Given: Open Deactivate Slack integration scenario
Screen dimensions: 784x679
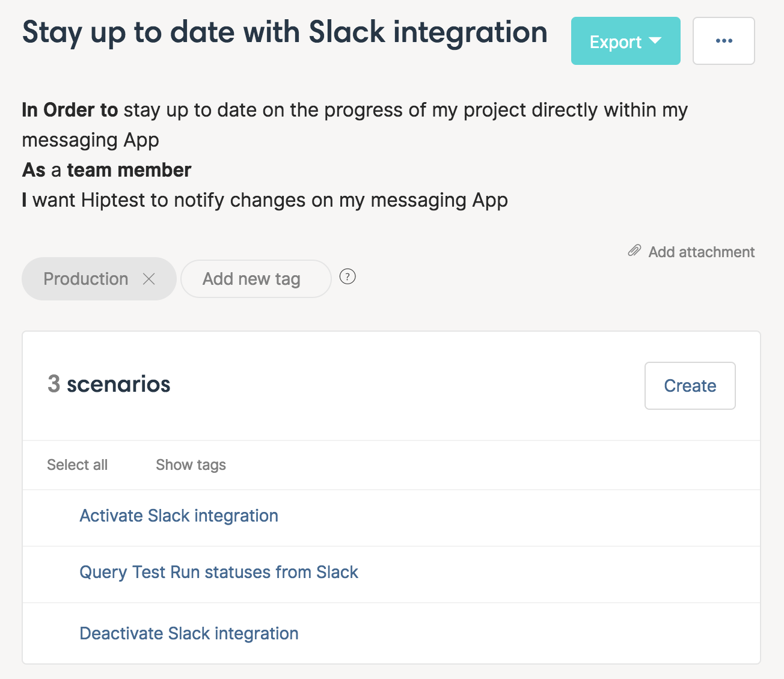Looking at the screenshot, I should coord(189,633).
